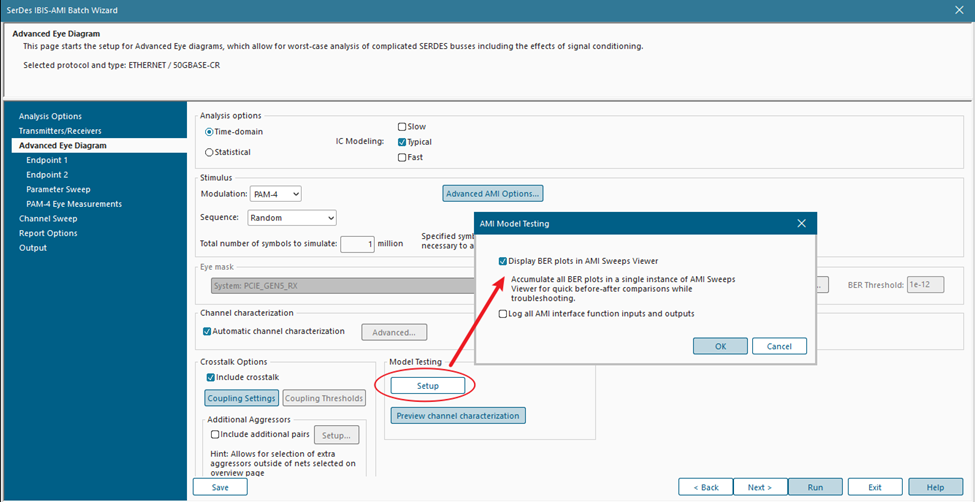The width and height of the screenshot is (975, 502).
Task: Toggle the Include crosstalk checkbox
Action: point(210,377)
